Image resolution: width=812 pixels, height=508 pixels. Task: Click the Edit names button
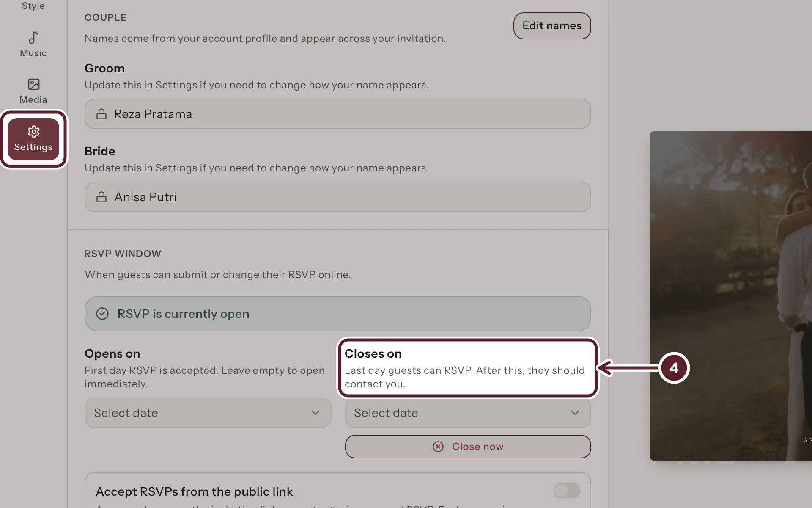click(552, 26)
